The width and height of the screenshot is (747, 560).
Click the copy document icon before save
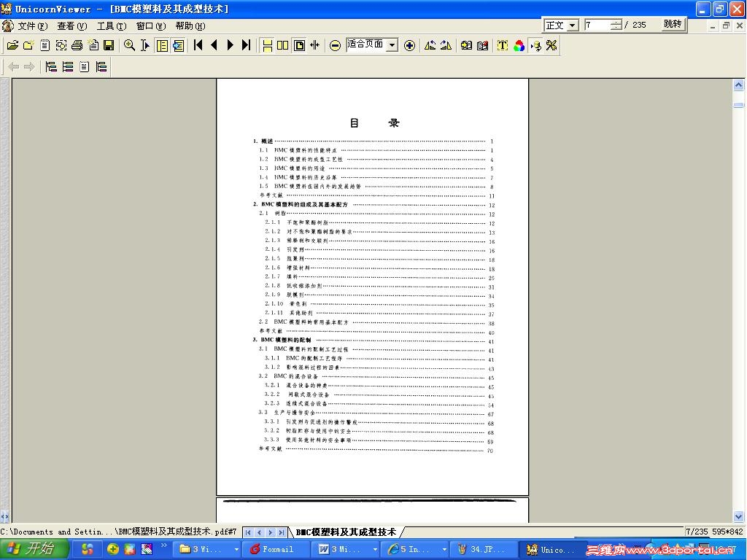(93, 45)
